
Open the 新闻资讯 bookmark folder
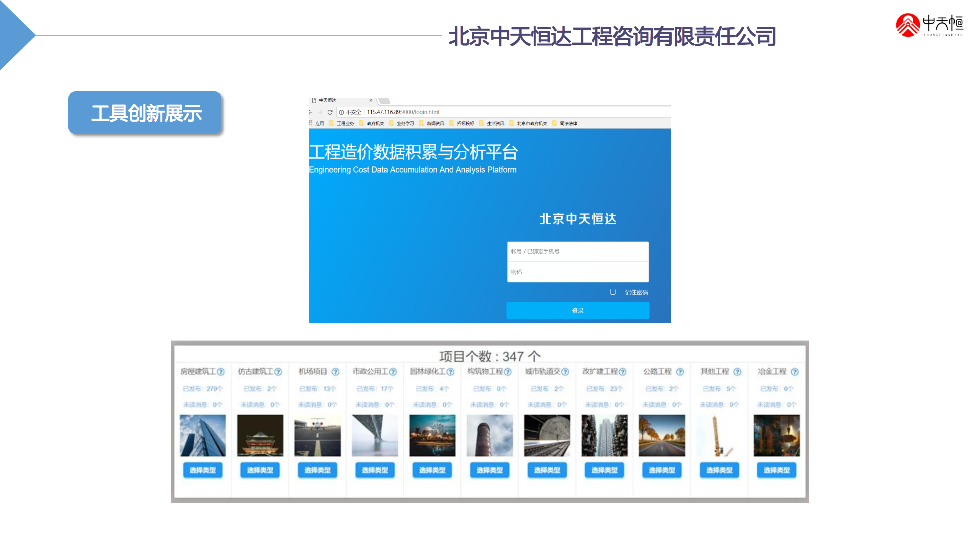431,123
